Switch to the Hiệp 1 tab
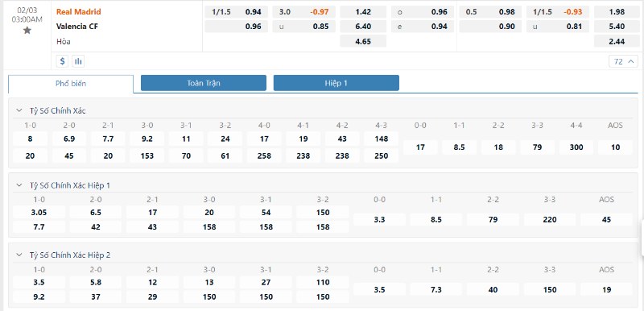 point(336,83)
